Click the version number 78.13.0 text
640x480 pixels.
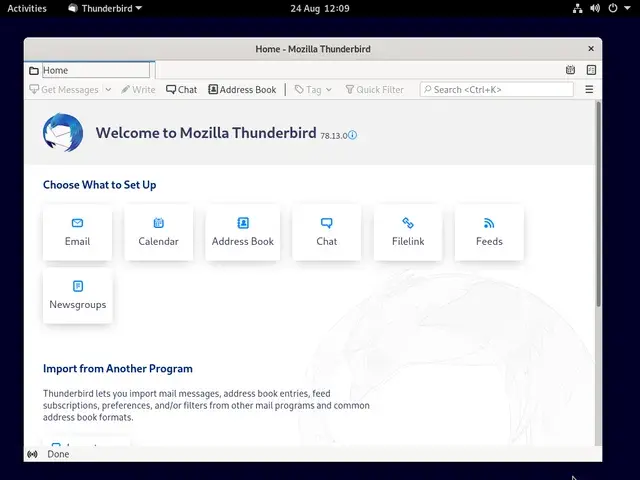[x=333, y=136]
